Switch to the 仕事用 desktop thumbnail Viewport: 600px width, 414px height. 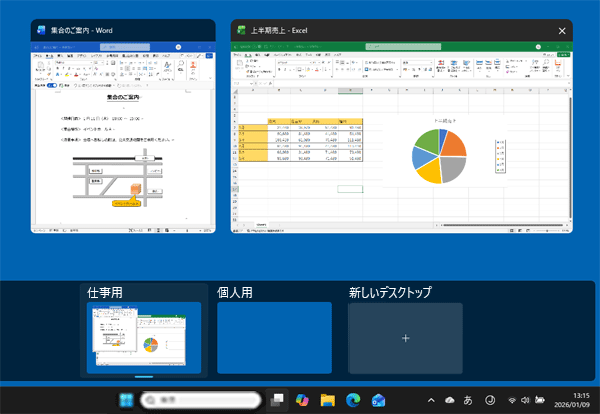(x=144, y=337)
